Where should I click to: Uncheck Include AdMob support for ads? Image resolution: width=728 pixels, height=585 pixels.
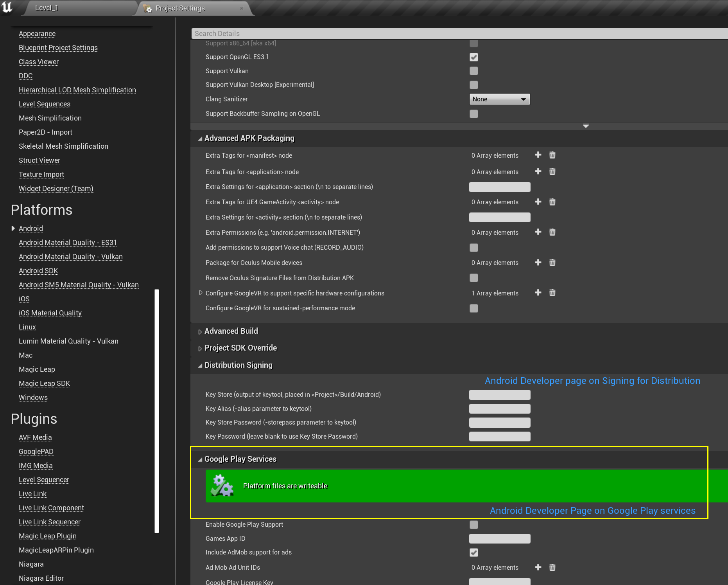[x=474, y=553]
